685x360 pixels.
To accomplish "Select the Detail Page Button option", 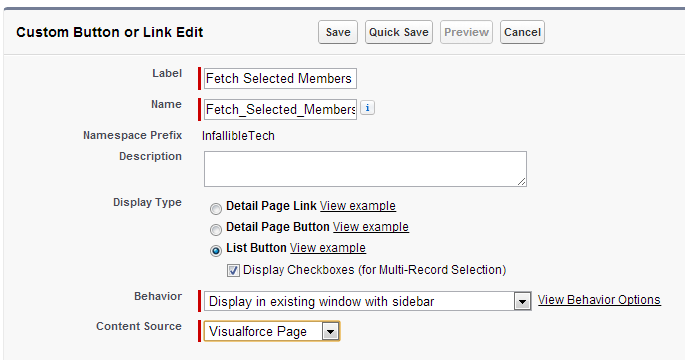I will (215, 229).
